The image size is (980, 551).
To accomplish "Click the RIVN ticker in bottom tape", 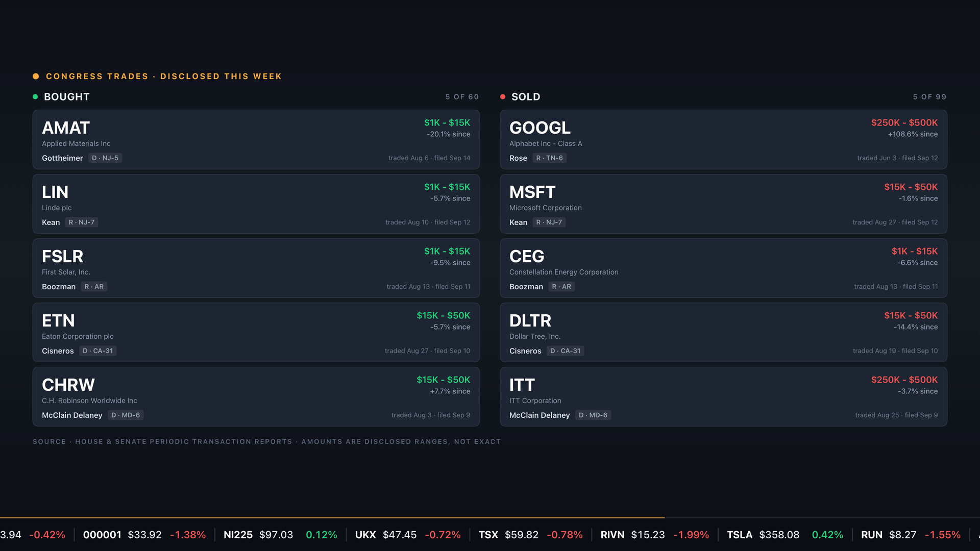I will (x=612, y=535).
